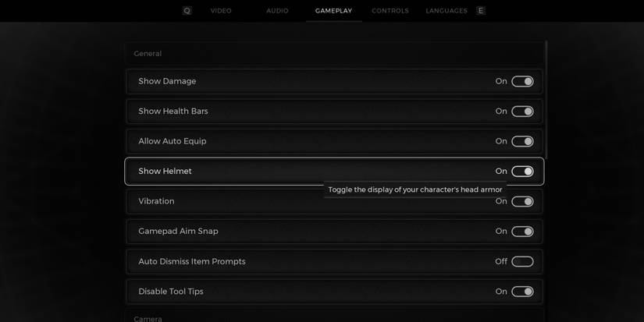Click the Camera section header
Viewport: 644px width, 322px height.
[x=148, y=319]
